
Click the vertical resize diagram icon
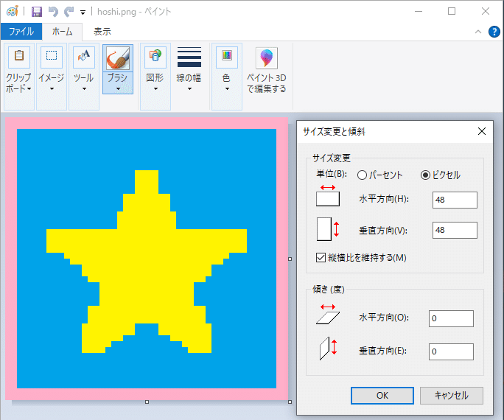[x=328, y=229]
